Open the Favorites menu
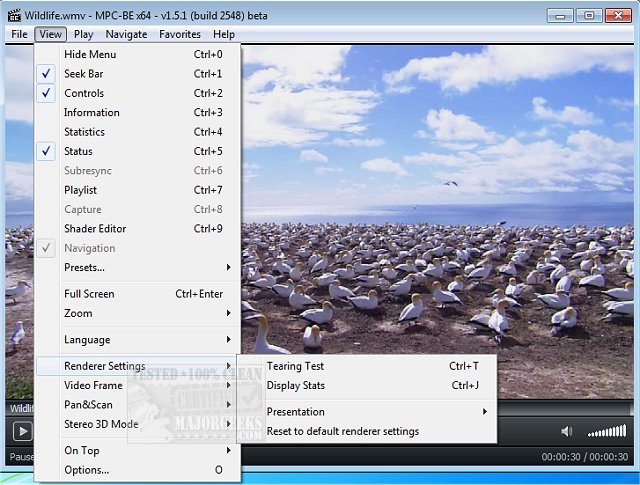The image size is (640, 485). click(180, 34)
